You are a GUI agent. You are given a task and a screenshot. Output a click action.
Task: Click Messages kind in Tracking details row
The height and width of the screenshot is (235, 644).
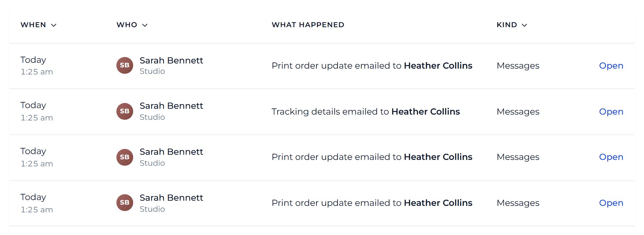click(x=518, y=112)
